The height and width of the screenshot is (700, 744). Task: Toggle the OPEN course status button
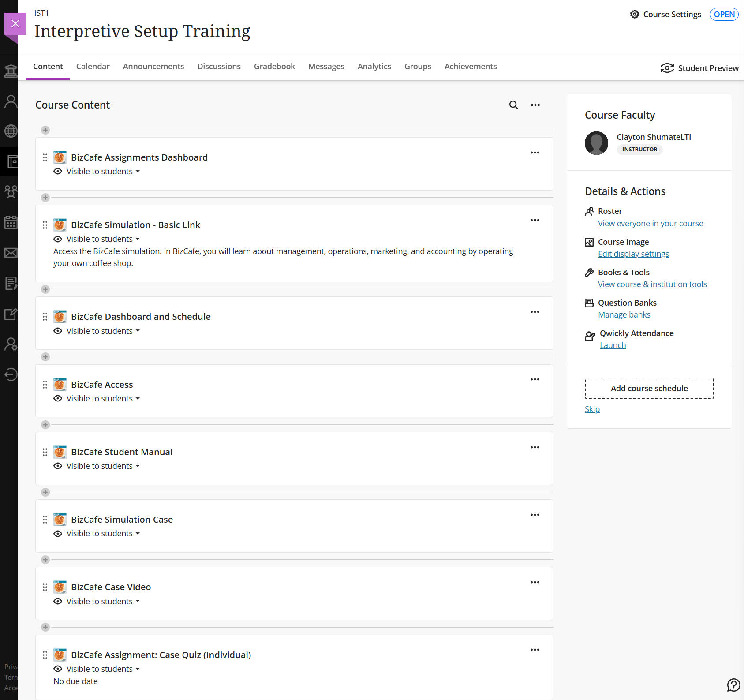tap(724, 14)
